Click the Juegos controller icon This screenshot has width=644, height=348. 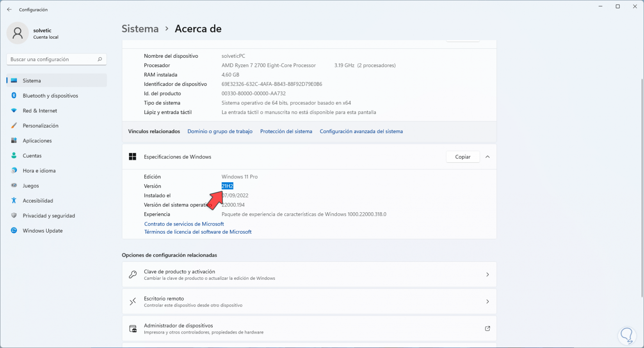(x=14, y=186)
